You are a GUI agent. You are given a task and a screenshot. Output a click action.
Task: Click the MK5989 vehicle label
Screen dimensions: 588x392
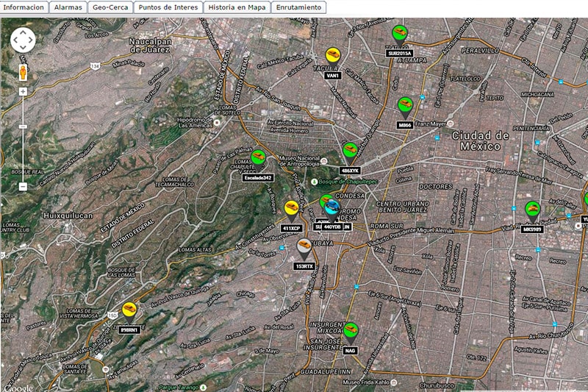pyautogui.click(x=532, y=229)
